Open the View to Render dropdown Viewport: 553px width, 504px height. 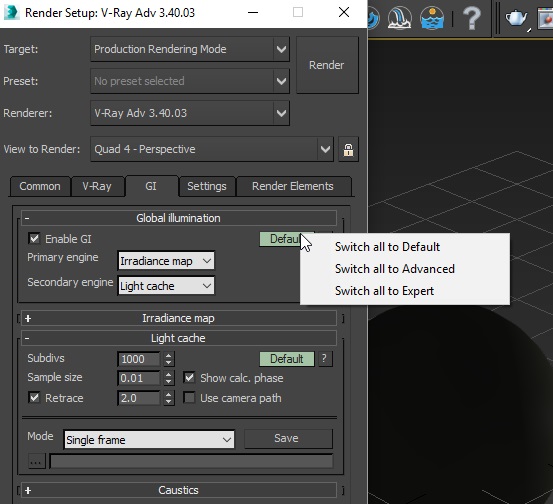click(212, 149)
